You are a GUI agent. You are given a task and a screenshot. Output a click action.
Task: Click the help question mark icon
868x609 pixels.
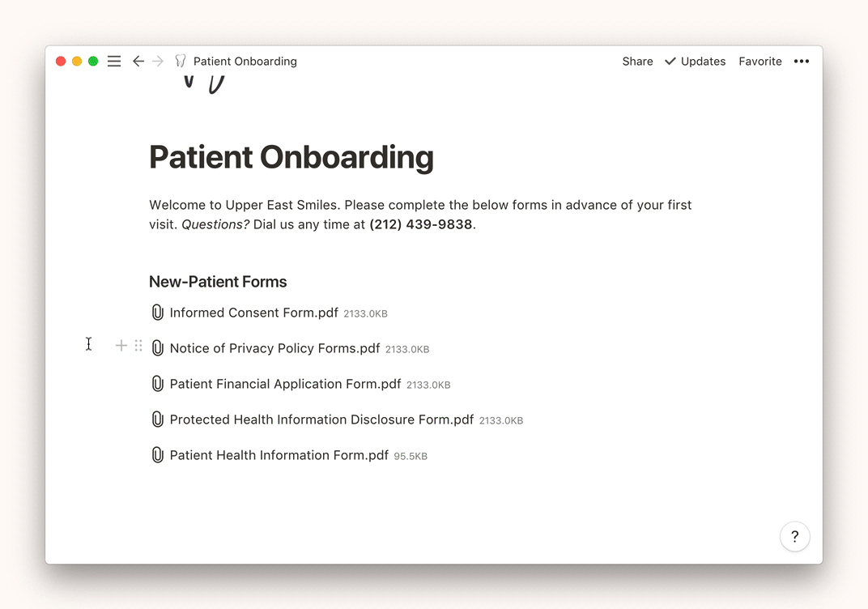pyautogui.click(x=794, y=536)
